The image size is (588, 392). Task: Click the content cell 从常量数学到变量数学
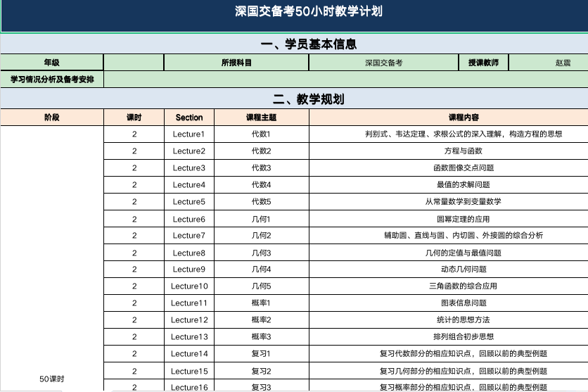click(449, 201)
